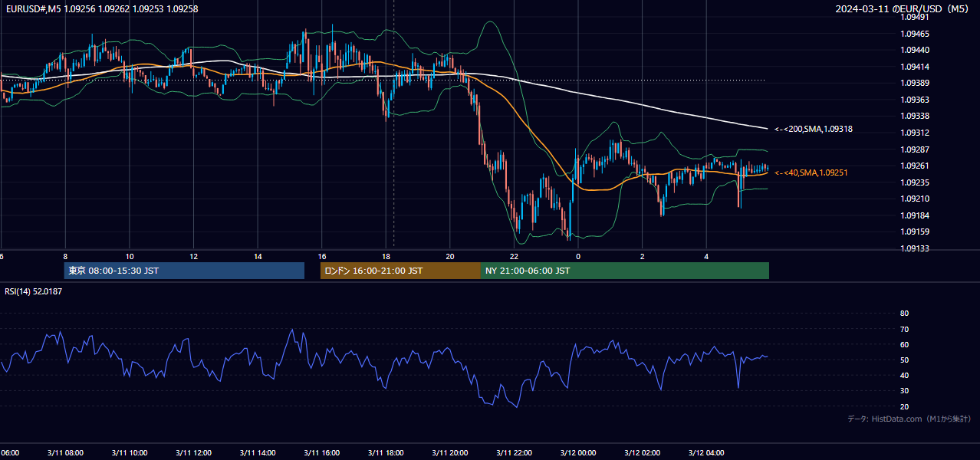This screenshot has width=980, height=460.
Task: Click RSI scale value 40
Action: 904,375
